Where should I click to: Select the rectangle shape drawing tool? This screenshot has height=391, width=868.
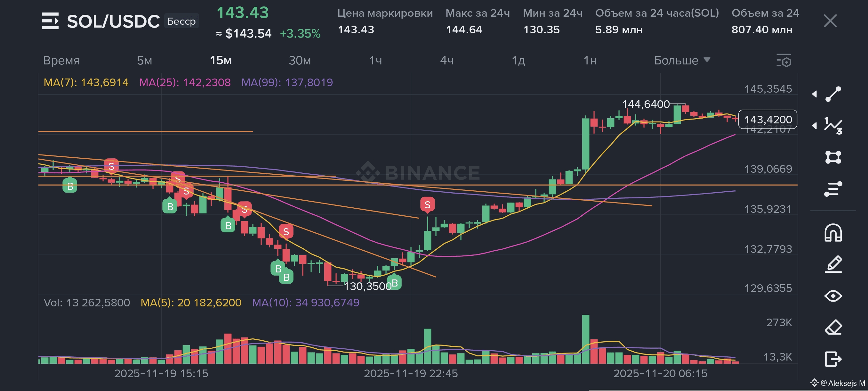(833, 157)
